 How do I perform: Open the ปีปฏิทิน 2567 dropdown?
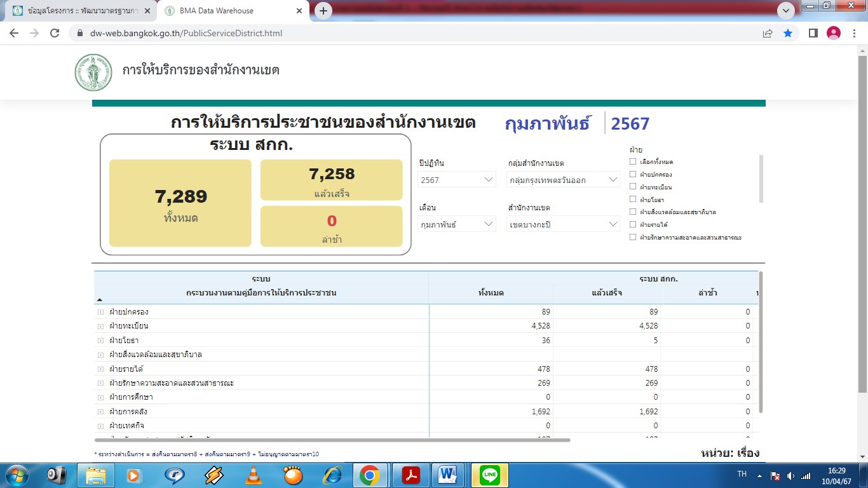tap(457, 180)
